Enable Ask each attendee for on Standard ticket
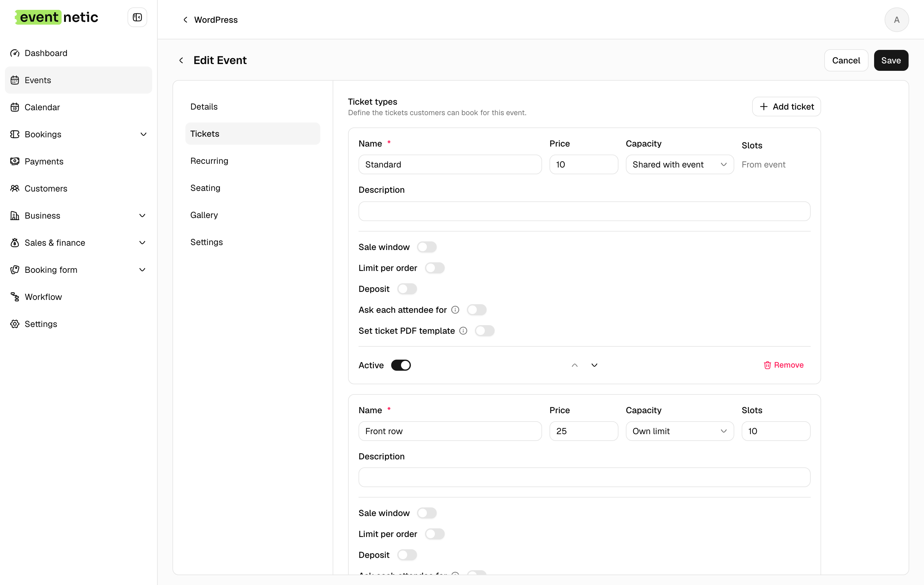This screenshot has width=924, height=585. click(x=476, y=310)
